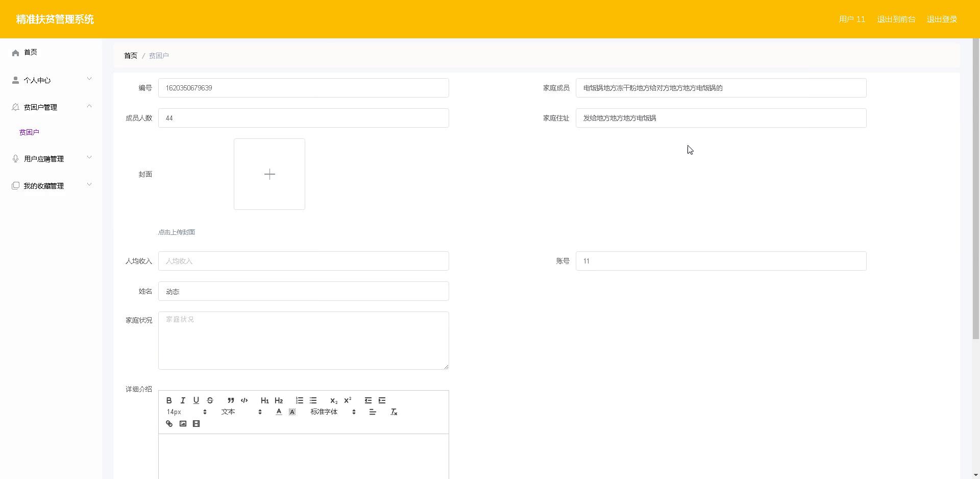Insert a video in the editor
This screenshot has height=479, width=980.
click(x=196, y=424)
